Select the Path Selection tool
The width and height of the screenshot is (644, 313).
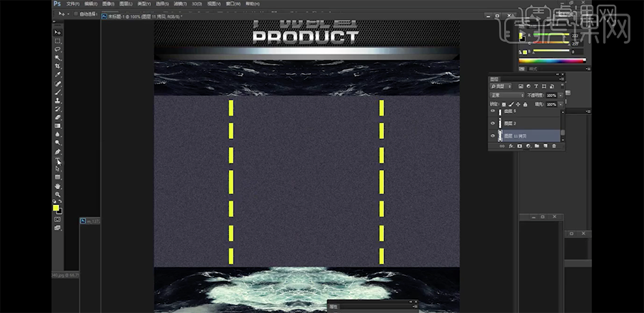pyautogui.click(x=58, y=169)
